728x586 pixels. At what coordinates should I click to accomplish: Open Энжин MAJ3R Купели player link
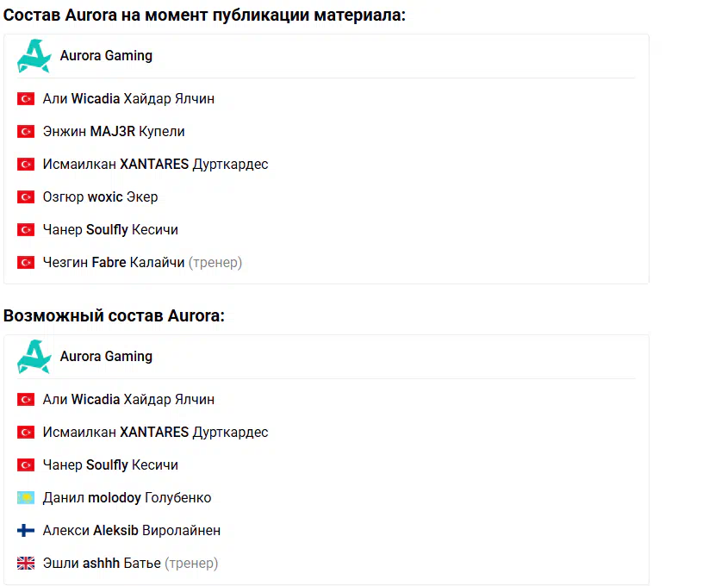pyautogui.click(x=114, y=132)
